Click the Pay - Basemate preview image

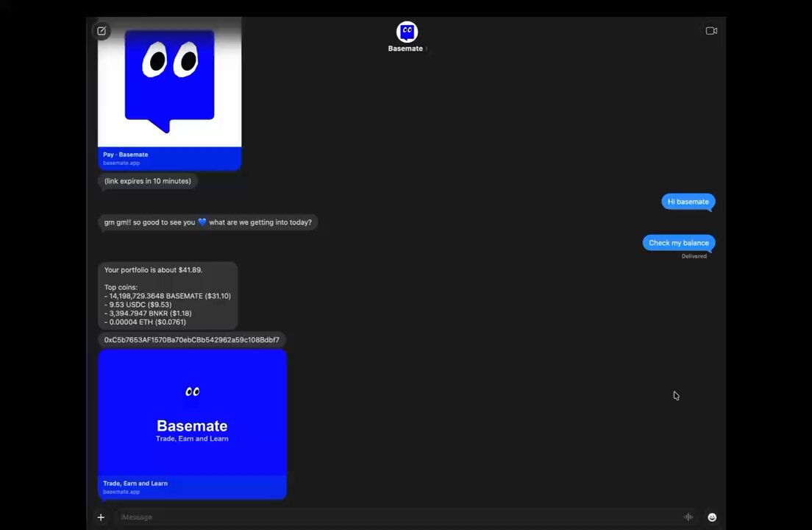pos(169,82)
